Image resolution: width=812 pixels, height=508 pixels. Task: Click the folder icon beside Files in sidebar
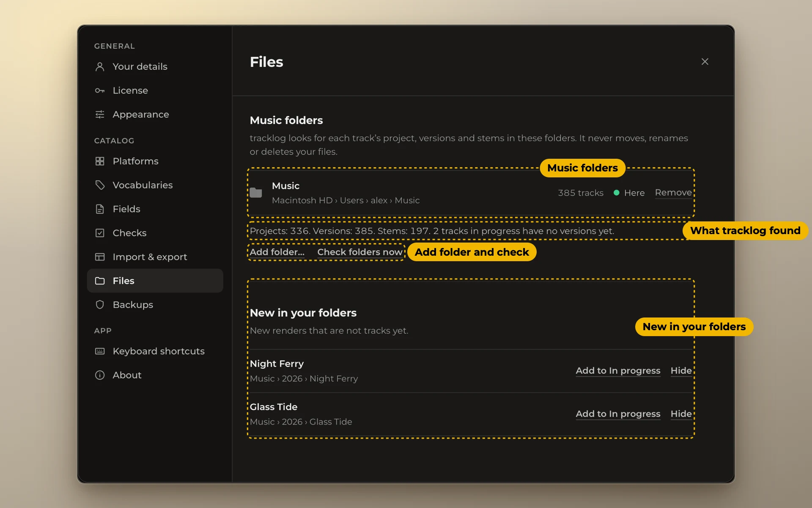pyautogui.click(x=100, y=281)
